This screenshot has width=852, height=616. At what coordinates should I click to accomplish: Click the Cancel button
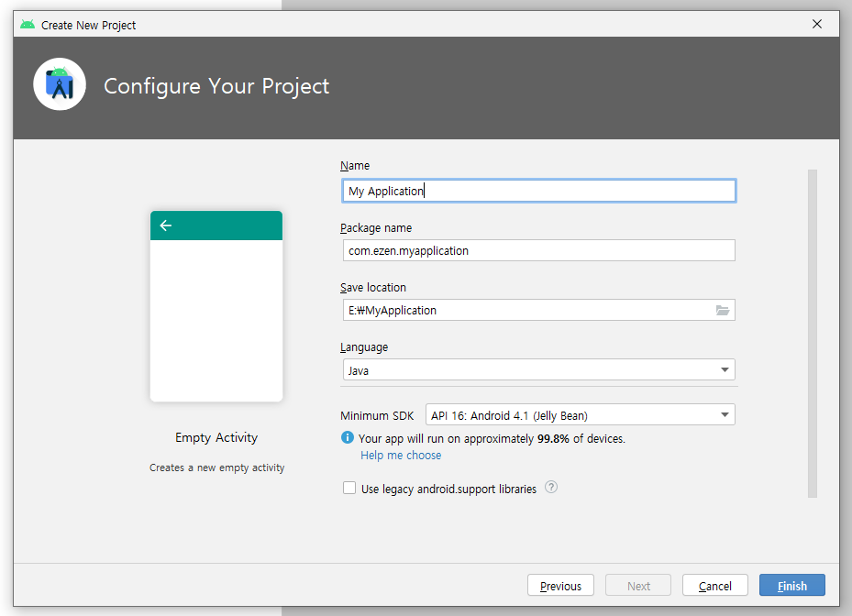coord(714,586)
